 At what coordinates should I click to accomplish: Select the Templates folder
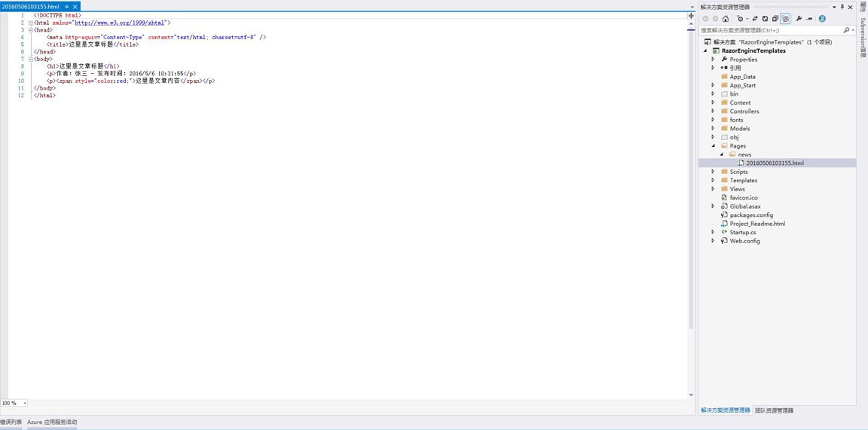[x=743, y=181]
